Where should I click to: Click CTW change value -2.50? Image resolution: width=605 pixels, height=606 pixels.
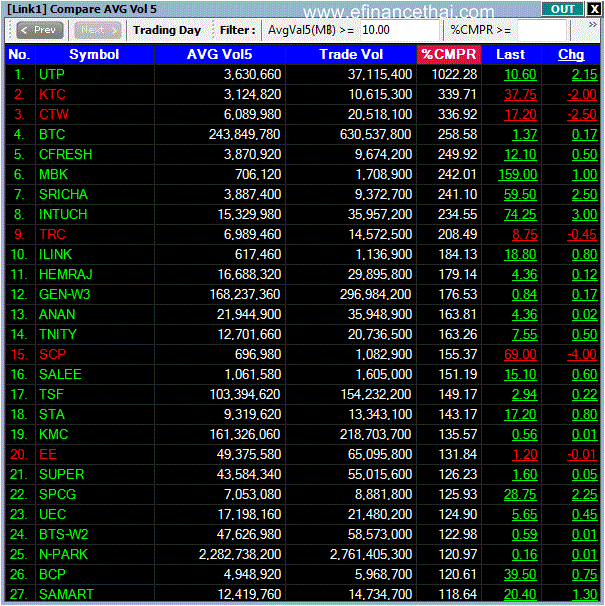(582, 114)
